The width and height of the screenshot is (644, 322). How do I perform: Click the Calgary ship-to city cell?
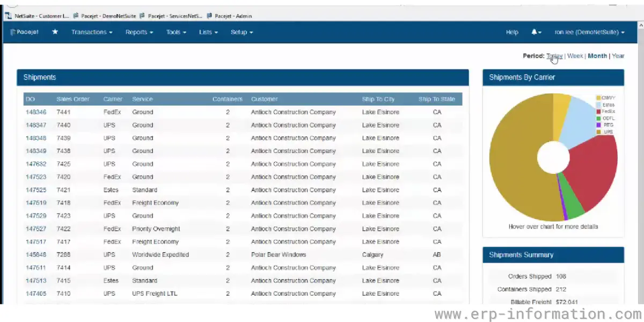[373, 254]
